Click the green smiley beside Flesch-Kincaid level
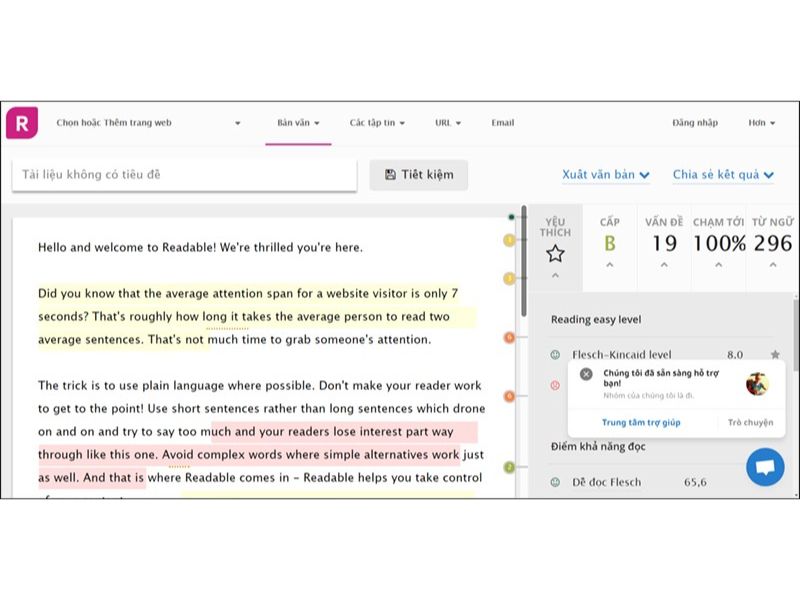The image size is (800, 600). coord(555,355)
